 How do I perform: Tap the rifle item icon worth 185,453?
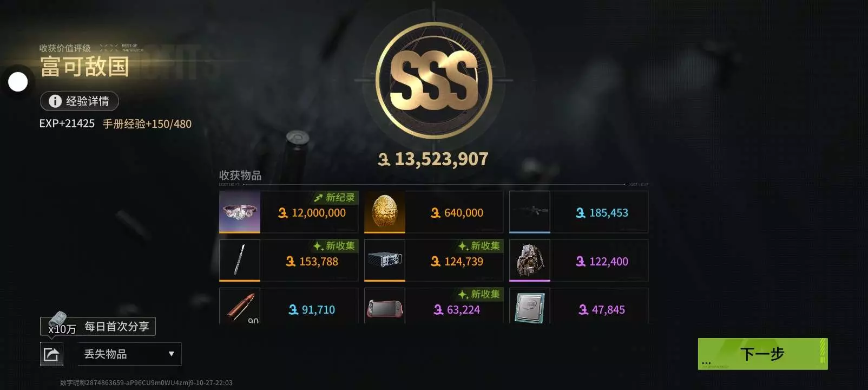[530, 212]
